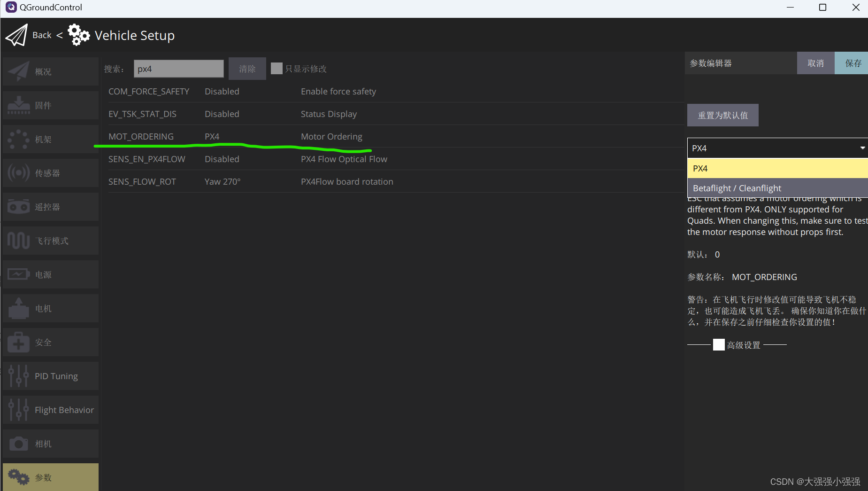
Task: Open the 遥控器 radio controller icon
Action: pyautogui.click(x=19, y=207)
